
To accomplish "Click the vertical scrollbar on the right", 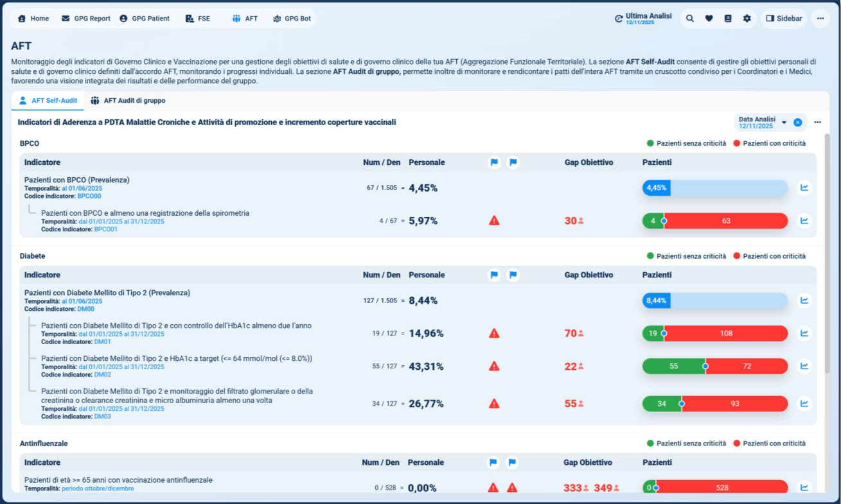I will pos(828,257).
